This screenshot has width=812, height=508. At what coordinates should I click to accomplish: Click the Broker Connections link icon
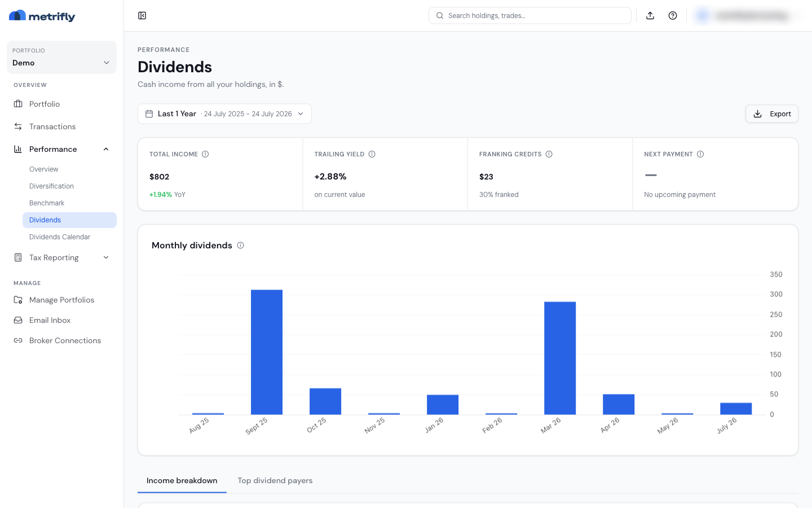coord(18,340)
